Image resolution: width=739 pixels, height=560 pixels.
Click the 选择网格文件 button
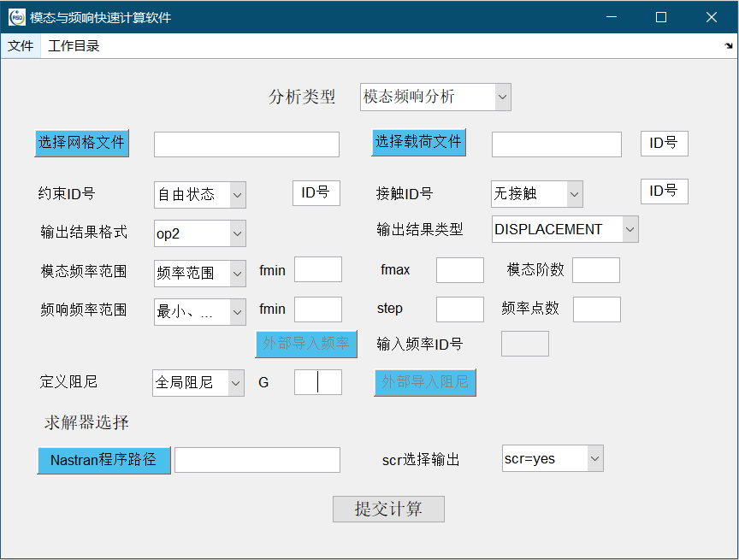click(81, 143)
